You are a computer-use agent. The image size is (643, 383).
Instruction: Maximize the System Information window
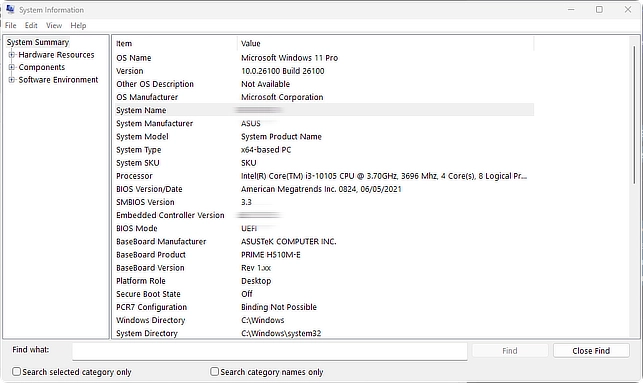(x=599, y=9)
